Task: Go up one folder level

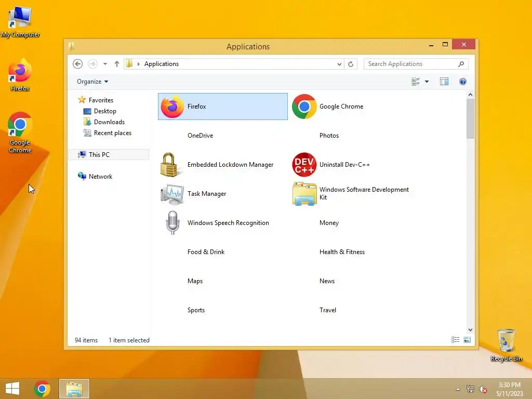Action: point(117,64)
